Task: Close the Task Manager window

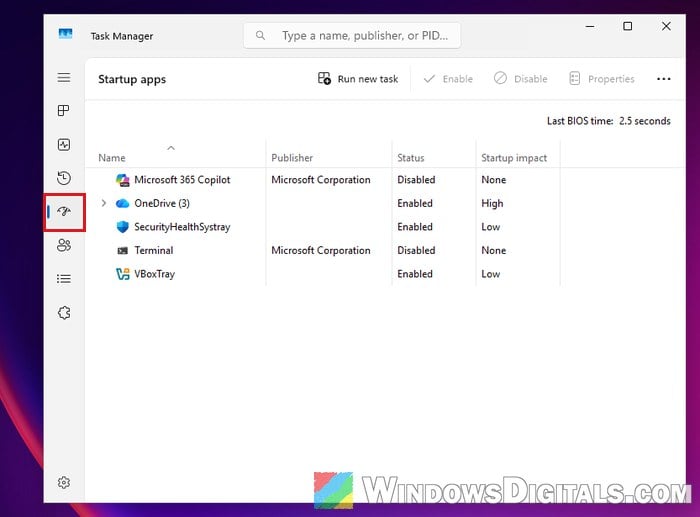Action: [666, 26]
